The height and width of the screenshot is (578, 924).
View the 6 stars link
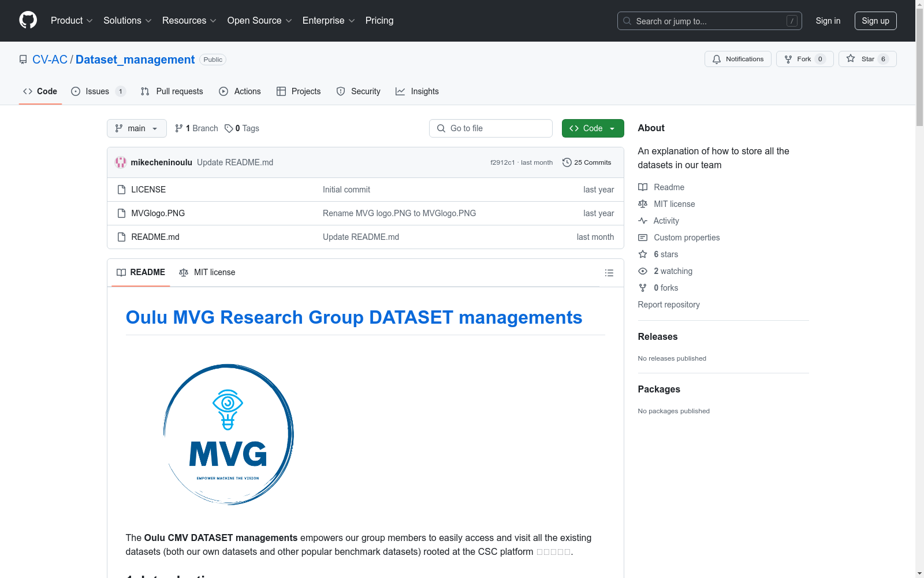point(658,254)
